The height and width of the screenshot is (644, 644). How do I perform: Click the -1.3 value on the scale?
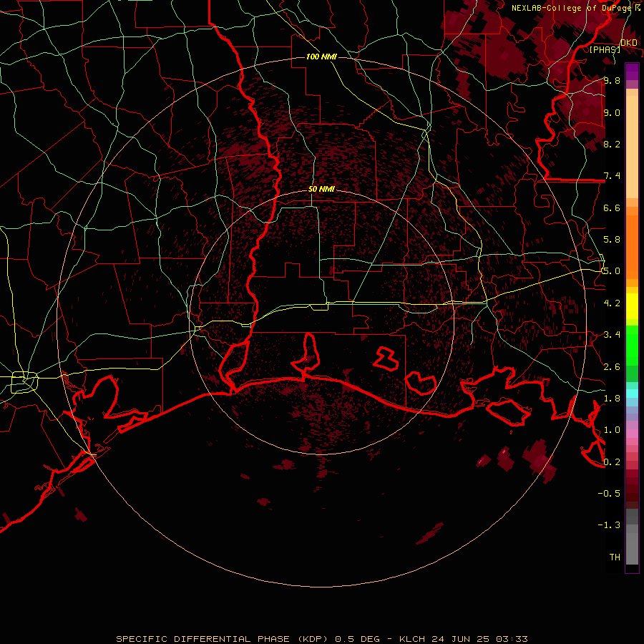[x=609, y=525]
